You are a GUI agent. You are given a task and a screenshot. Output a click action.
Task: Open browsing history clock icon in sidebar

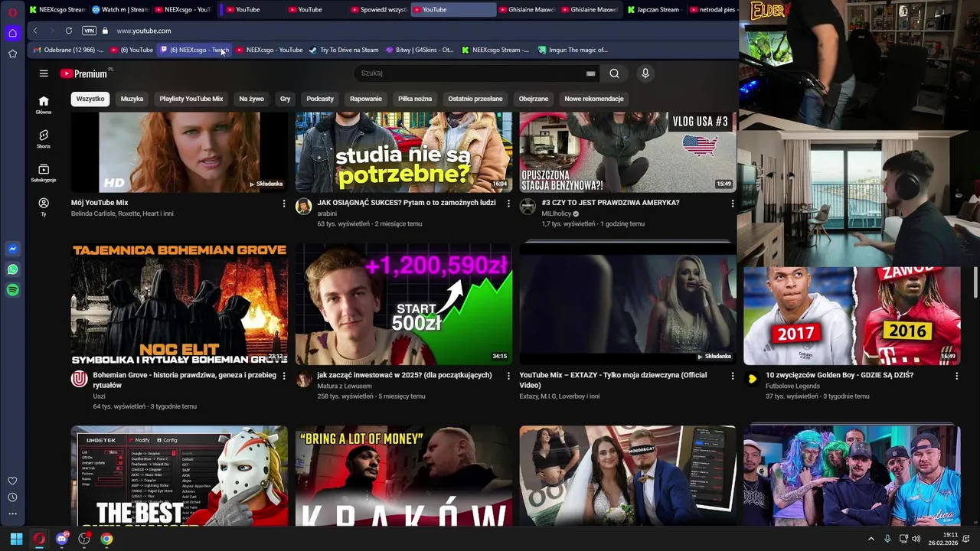click(x=12, y=497)
